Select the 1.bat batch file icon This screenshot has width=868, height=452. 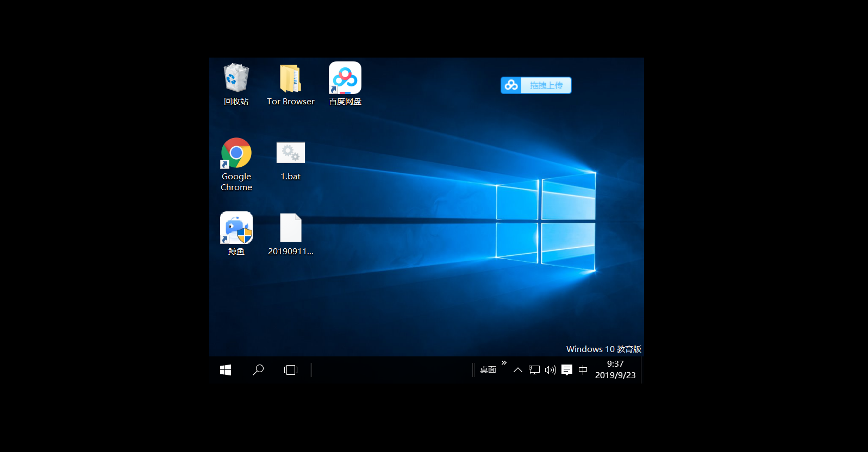click(291, 160)
